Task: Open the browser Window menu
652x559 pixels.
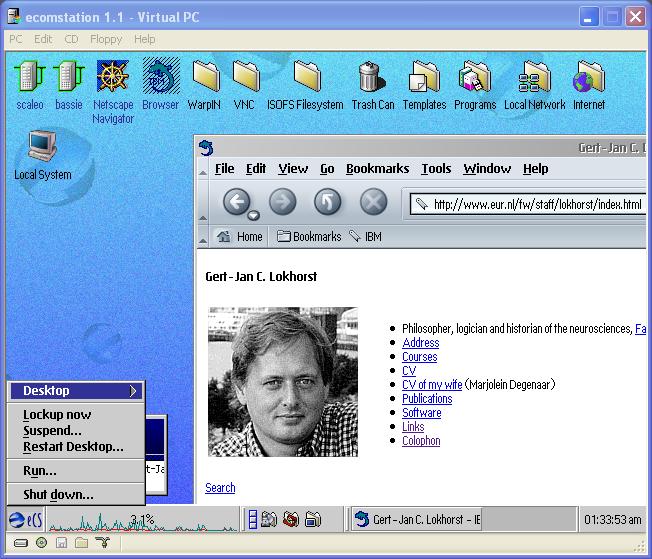Action: 487,168
